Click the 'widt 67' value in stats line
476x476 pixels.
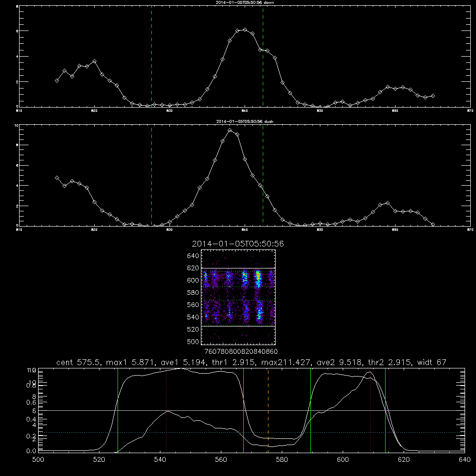pyautogui.click(x=432, y=362)
